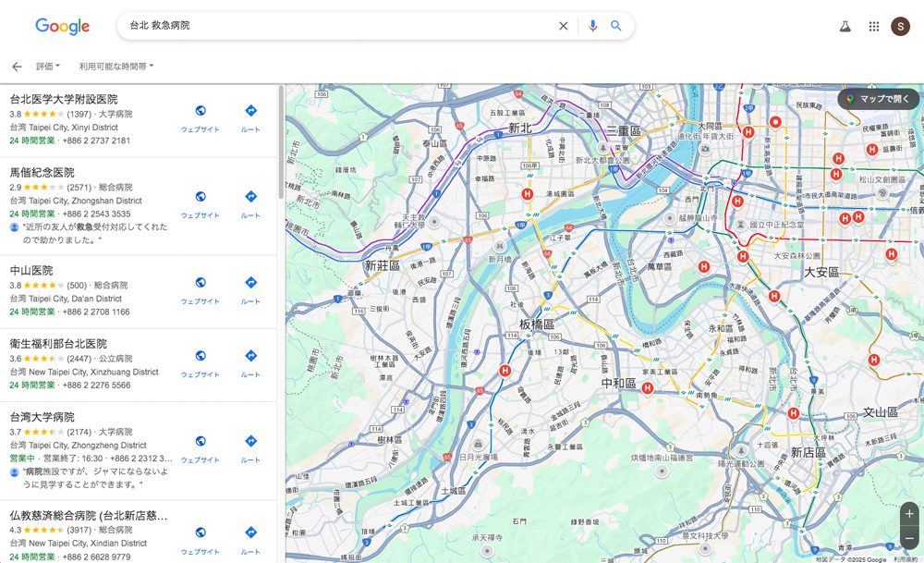
Task: Open the 評価 rating filter dropdown
Action: (48, 67)
